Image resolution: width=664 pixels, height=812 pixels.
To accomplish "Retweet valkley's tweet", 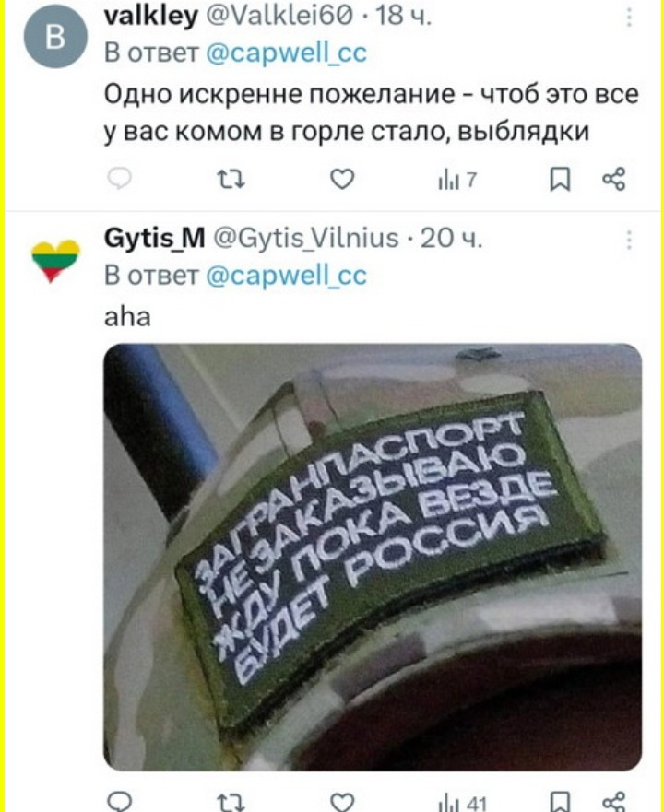I will coord(231,180).
